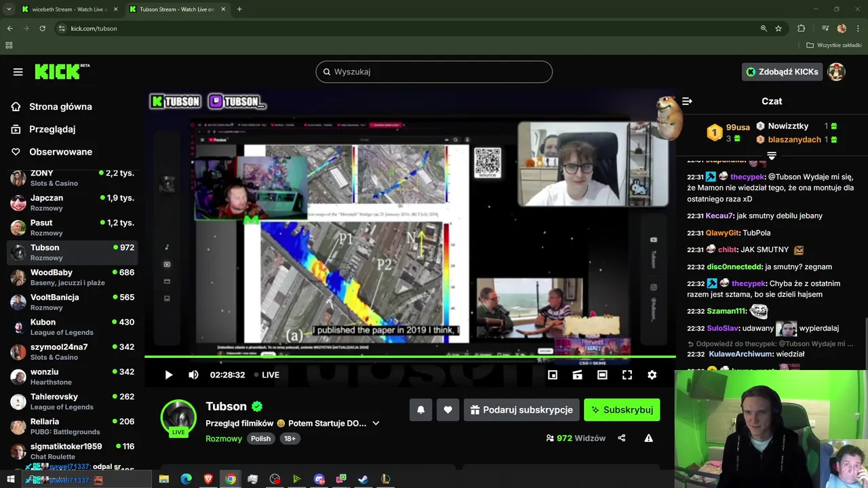Image resolution: width=868 pixels, height=488 pixels.
Task: Click the KICK logo
Action: [x=62, y=71]
